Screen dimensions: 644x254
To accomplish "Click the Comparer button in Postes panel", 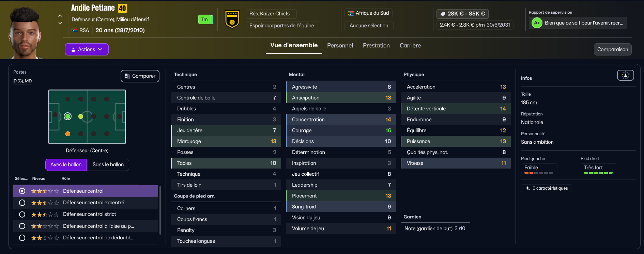I will point(140,76).
